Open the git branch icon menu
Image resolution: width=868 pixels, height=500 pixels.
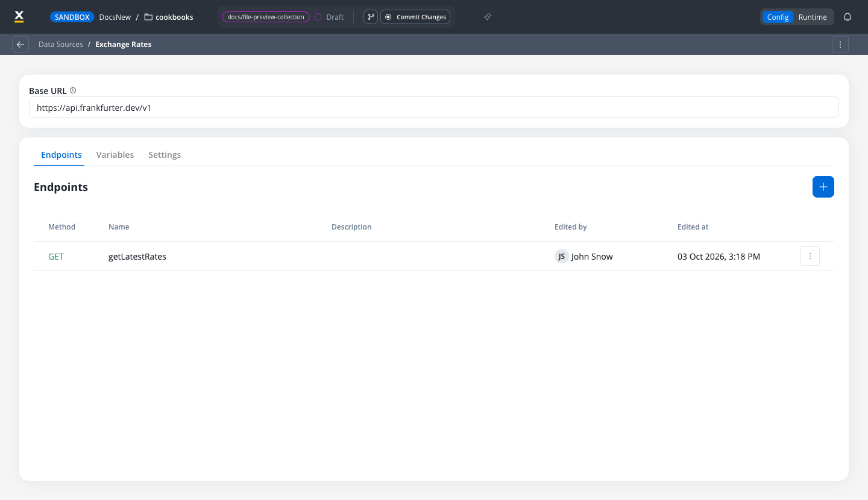pos(371,17)
